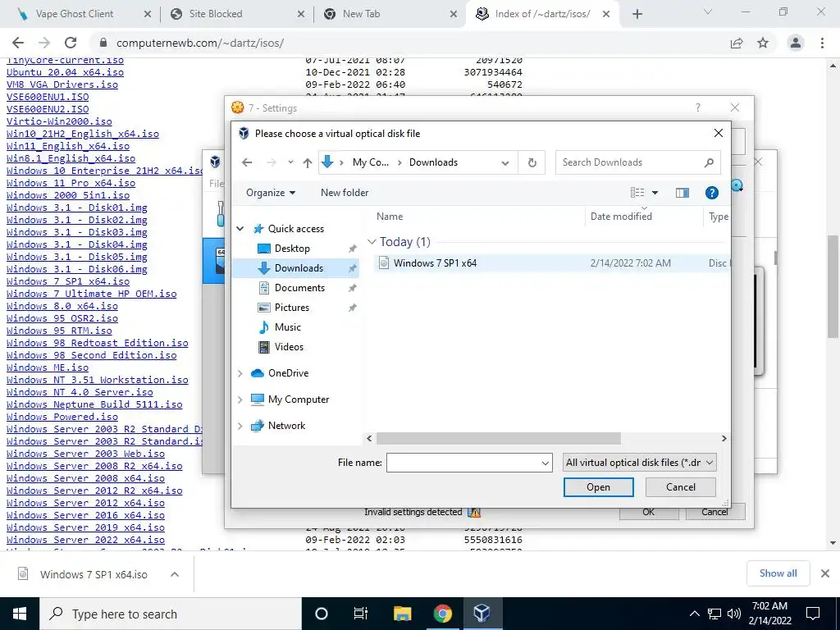Bookmark this page with star icon
The image size is (840, 630).
(763, 43)
